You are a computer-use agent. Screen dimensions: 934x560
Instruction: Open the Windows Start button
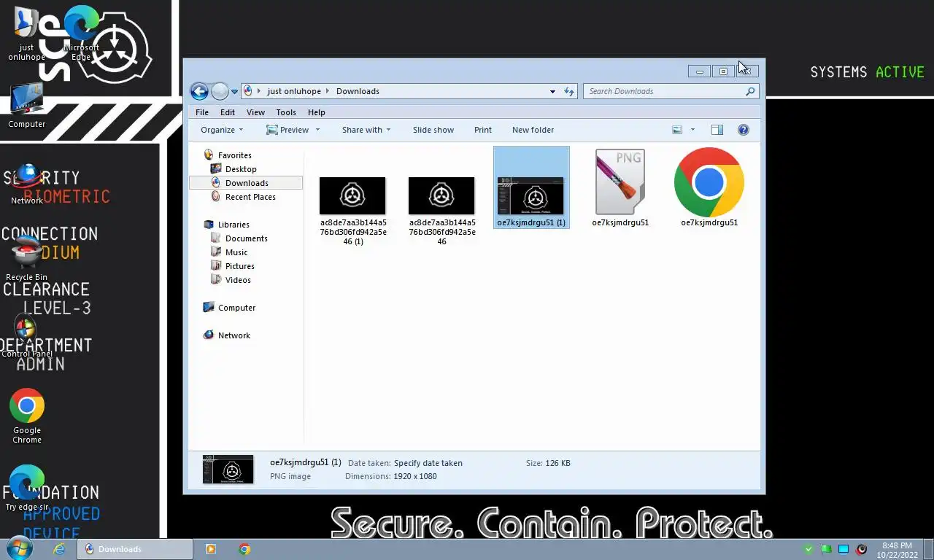18,549
